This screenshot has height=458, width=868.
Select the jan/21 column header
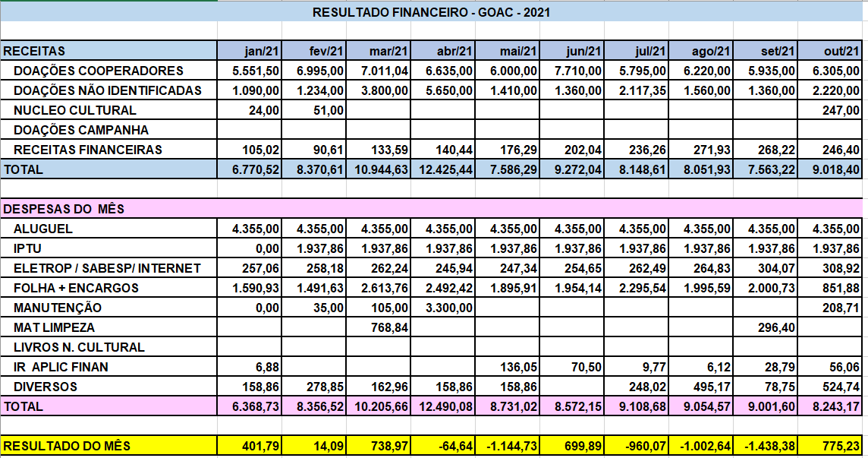click(249, 51)
